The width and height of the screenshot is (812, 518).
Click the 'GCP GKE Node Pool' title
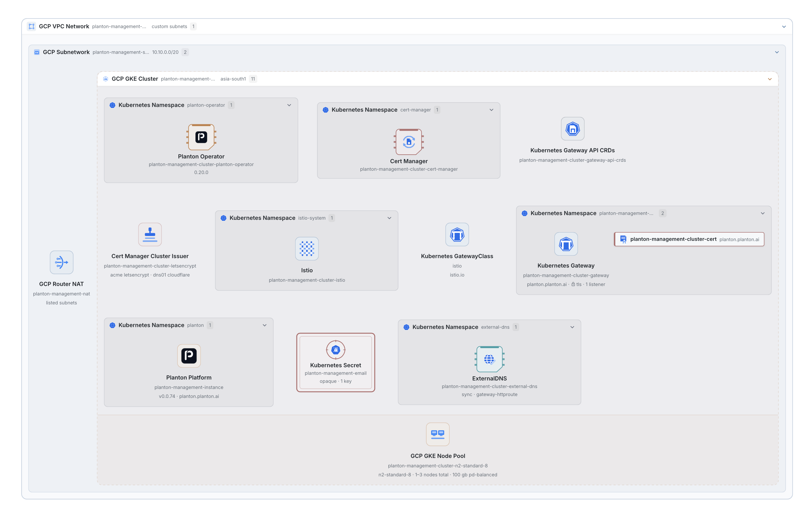coord(438,456)
